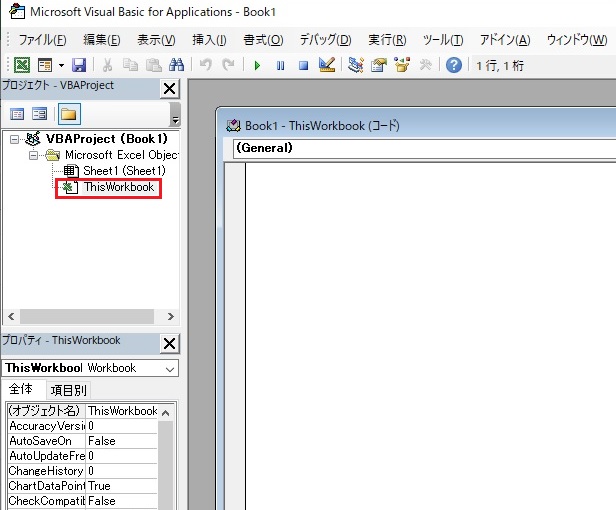Viewport: 616px width, 510px height.
Task: Click the VBA application title bar icon
Action: click(17, 11)
